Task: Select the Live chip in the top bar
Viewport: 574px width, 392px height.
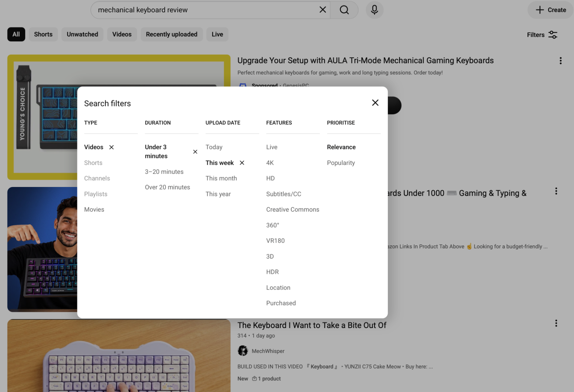Action: pos(217,34)
